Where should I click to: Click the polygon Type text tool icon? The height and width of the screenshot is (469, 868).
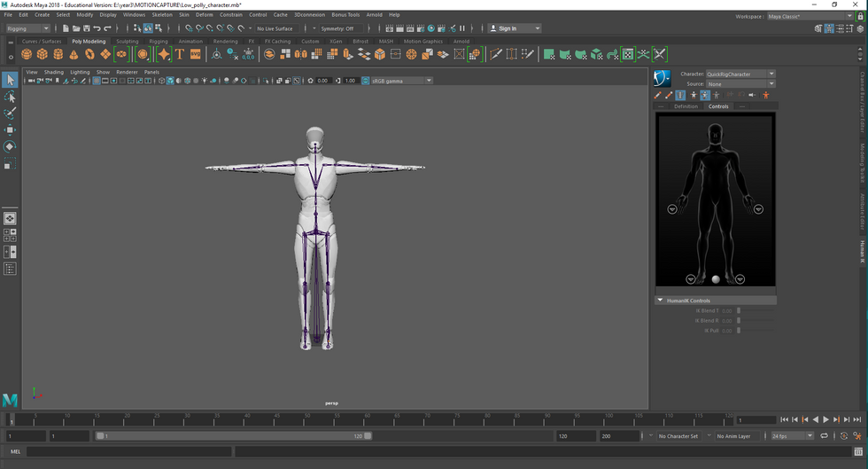pyautogui.click(x=180, y=54)
